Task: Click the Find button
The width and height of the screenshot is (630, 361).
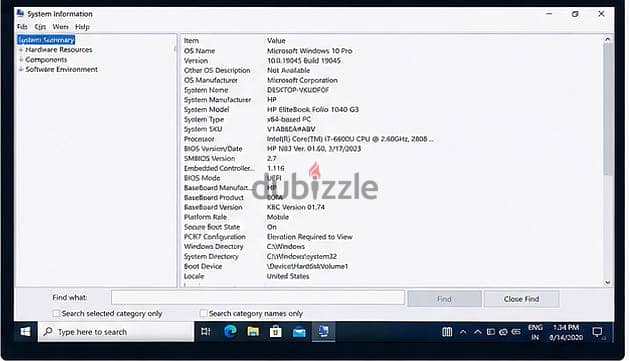Action: pyautogui.click(x=444, y=299)
